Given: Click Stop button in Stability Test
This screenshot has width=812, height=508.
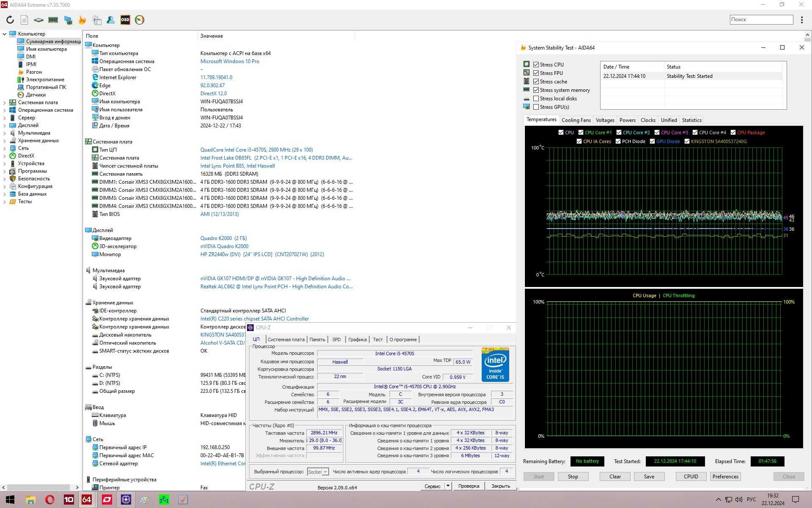Looking at the screenshot, I should pos(573,477).
